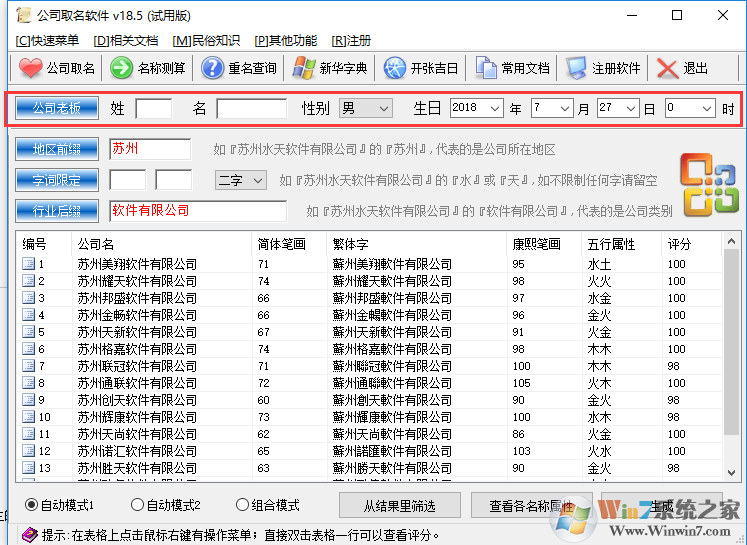This screenshot has width=747, height=545.
Task: Click the 生成 generate button
Action: point(662,505)
